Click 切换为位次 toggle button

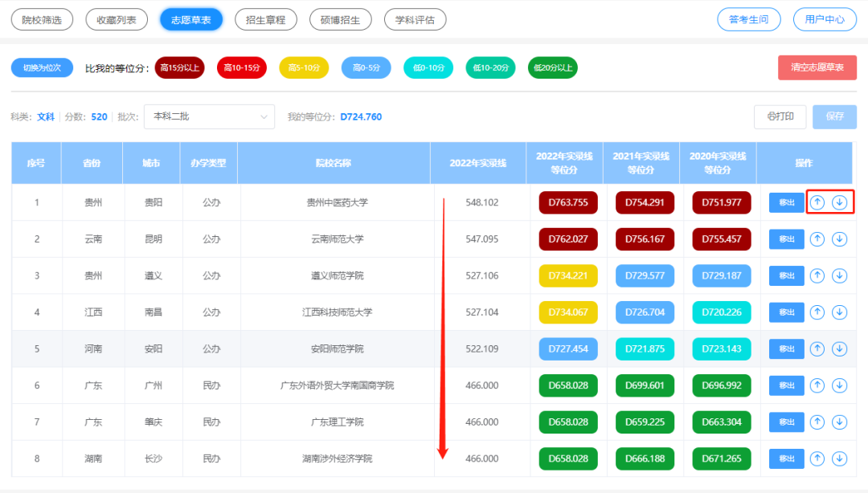point(42,67)
